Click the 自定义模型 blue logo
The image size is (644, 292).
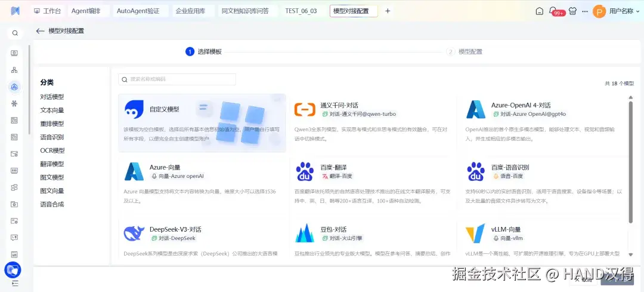click(134, 109)
